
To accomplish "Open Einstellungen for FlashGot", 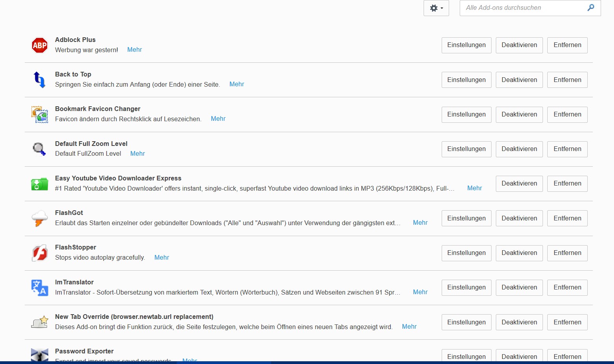I will (466, 218).
